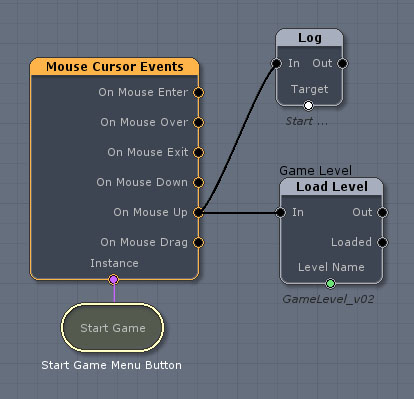Click the On Mouse Down output port

pyautogui.click(x=198, y=182)
